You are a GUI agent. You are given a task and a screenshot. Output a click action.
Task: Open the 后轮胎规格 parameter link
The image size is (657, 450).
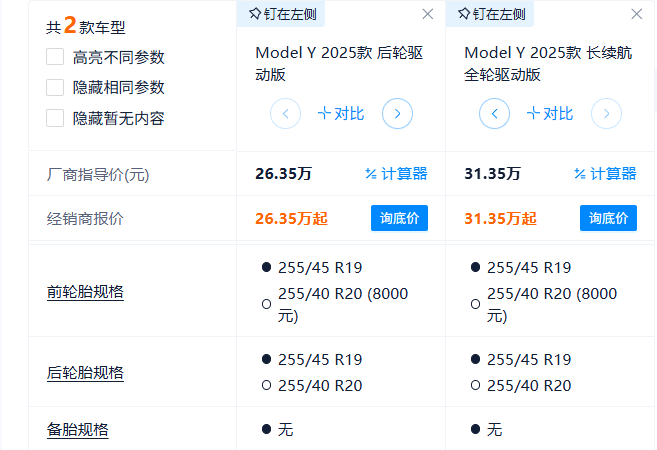click(85, 372)
